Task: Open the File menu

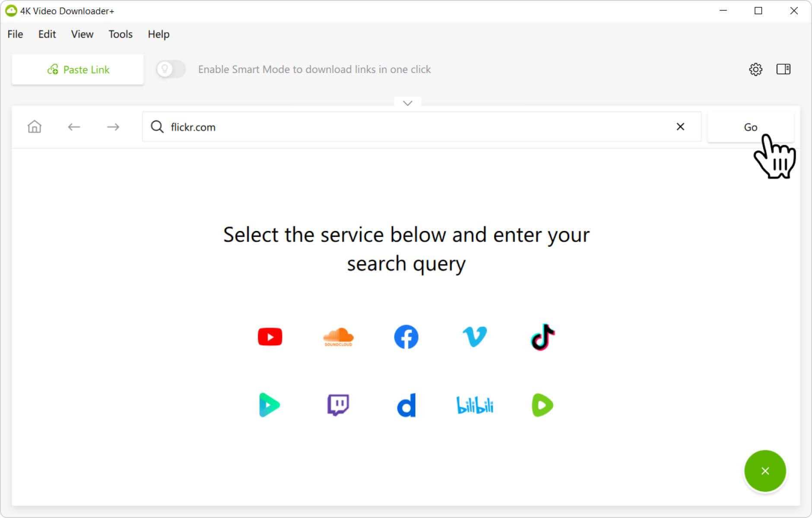Action: point(15,34)
